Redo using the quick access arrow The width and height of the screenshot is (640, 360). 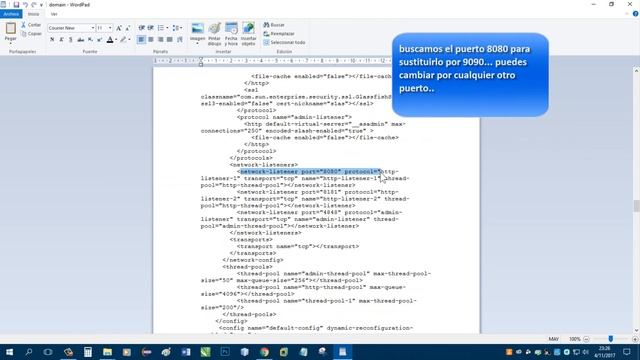pos(34,4)
